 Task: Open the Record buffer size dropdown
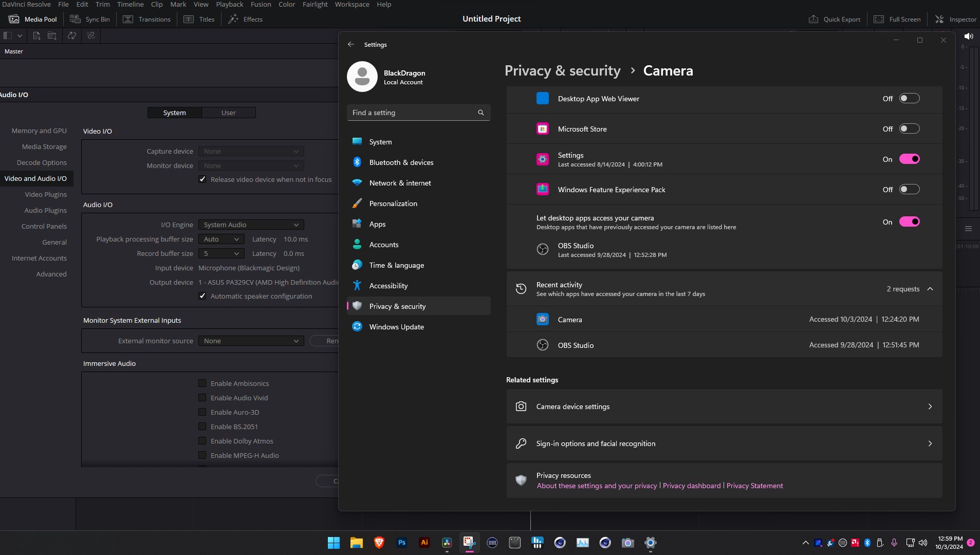click(x=221, y=253)
